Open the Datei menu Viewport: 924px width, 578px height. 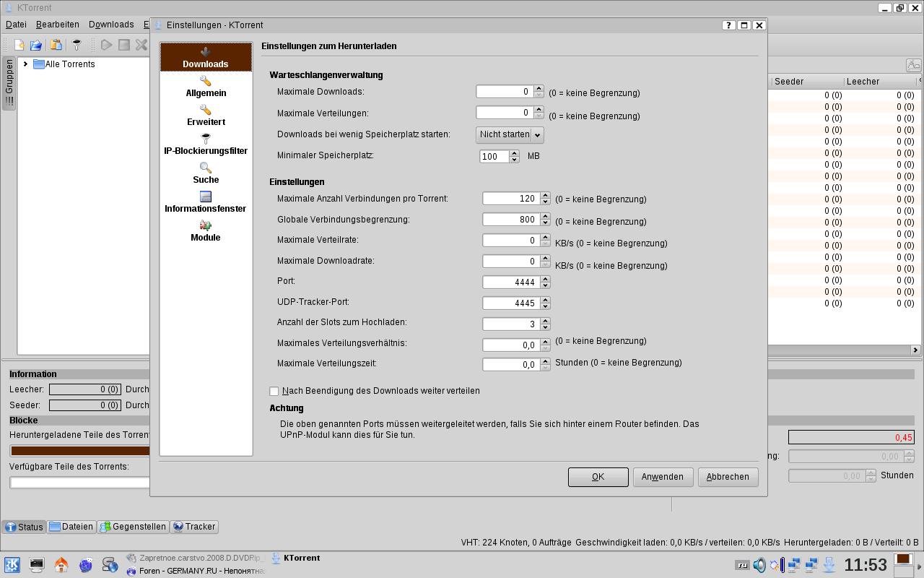point(16,25)
